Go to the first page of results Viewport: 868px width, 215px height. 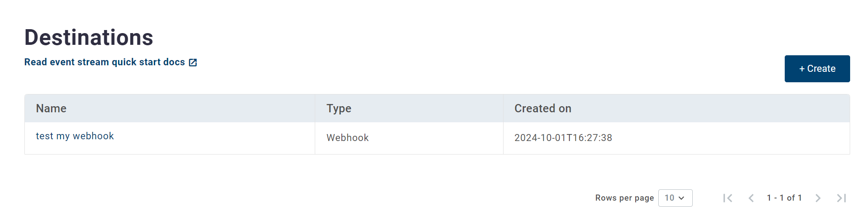click(728, 198)
